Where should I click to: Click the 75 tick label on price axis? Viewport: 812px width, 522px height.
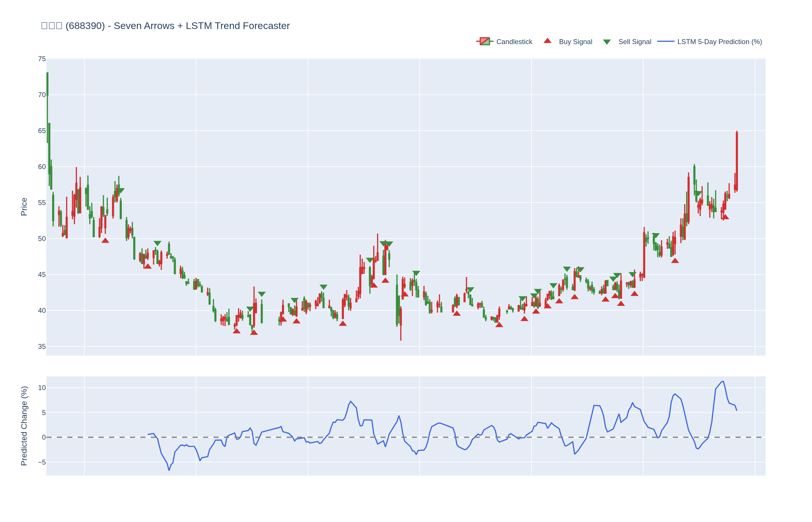click(x=42, y=59)
